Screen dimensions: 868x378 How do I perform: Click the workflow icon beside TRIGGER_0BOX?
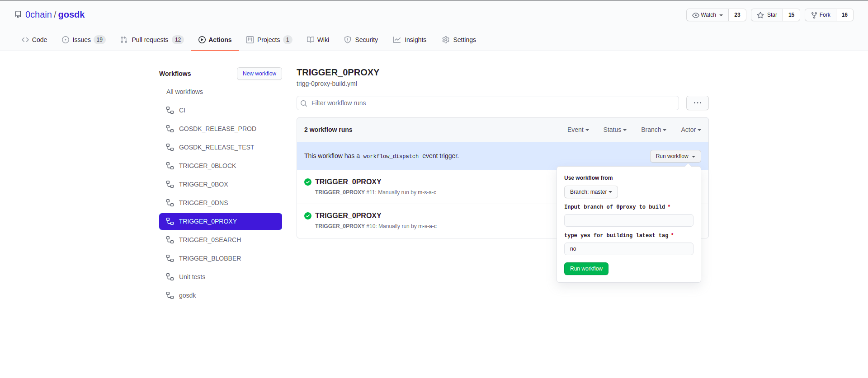170,184
